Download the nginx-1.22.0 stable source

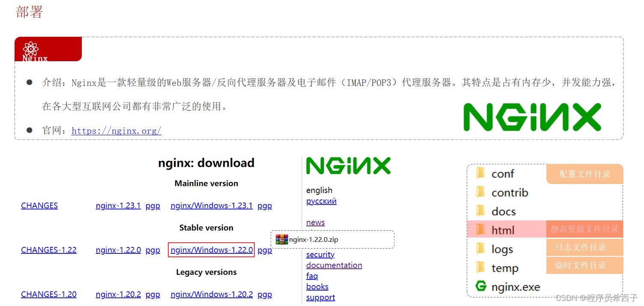tap(118, 250)
